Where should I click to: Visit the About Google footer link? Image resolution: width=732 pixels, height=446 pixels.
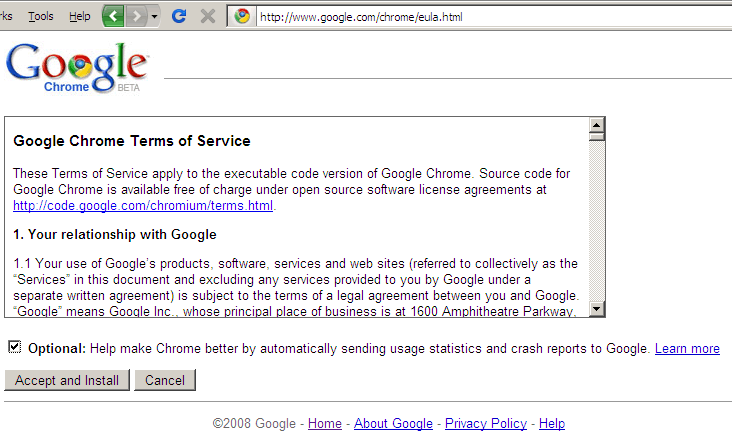coord(393,424)
